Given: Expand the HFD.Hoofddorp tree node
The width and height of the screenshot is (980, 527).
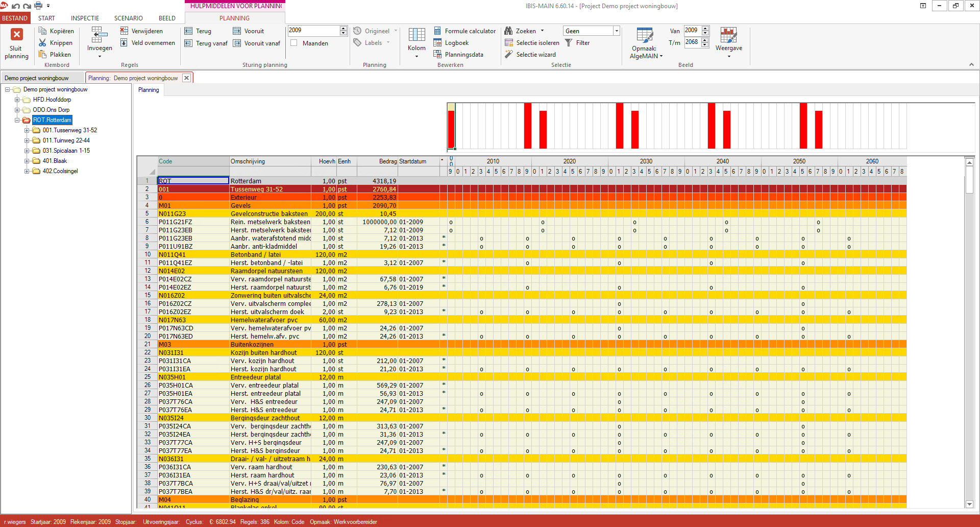Looking at the screenshot, I should (17, 100).
